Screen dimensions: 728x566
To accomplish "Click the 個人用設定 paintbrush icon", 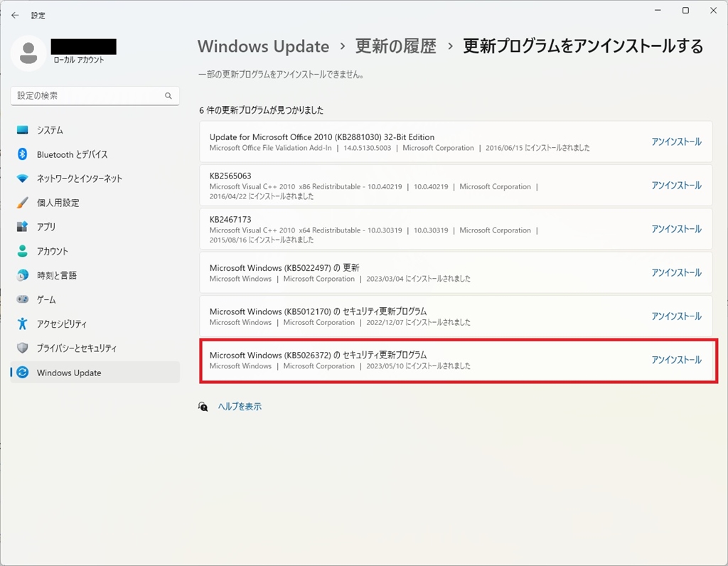I will coord(22,203).
